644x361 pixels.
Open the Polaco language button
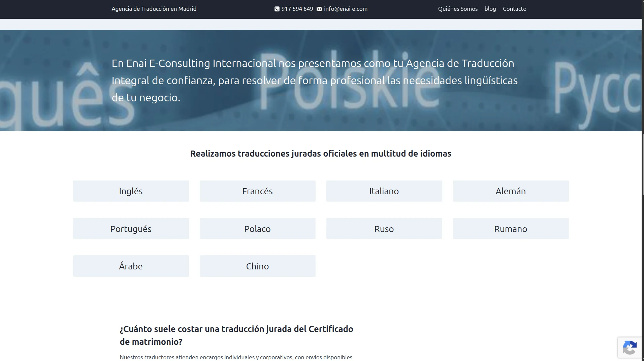[x=258, y=229]
